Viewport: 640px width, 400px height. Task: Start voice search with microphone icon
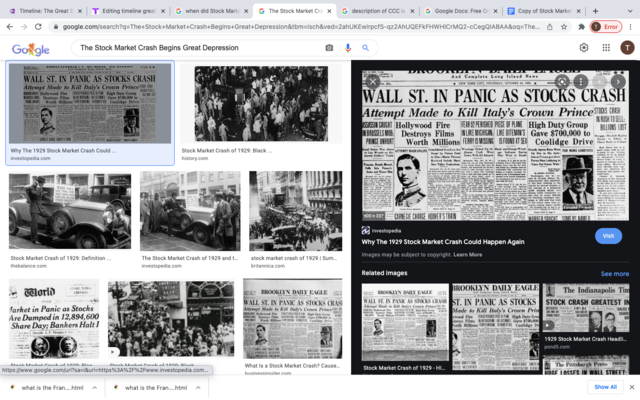tap(348, 48)
